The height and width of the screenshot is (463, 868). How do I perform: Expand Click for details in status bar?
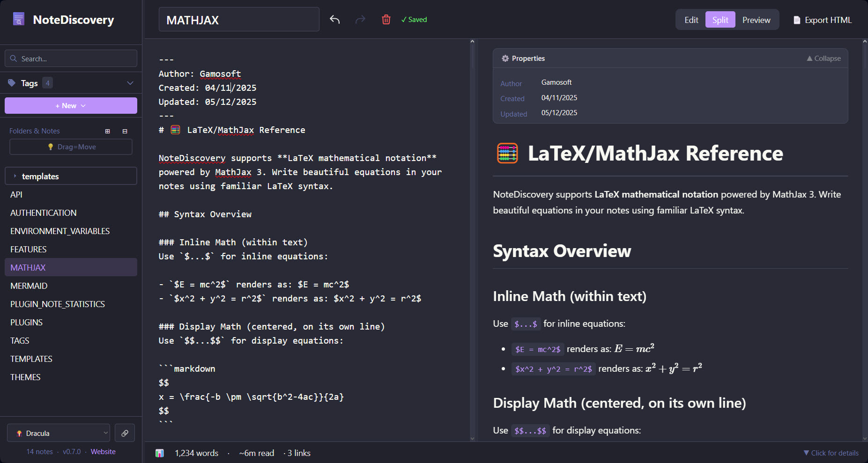[831, 453]
